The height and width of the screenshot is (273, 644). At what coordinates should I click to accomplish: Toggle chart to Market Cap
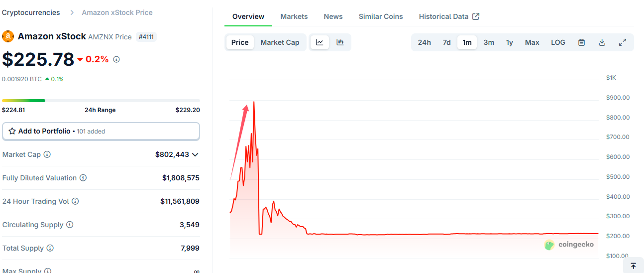(x=280, y=42)
